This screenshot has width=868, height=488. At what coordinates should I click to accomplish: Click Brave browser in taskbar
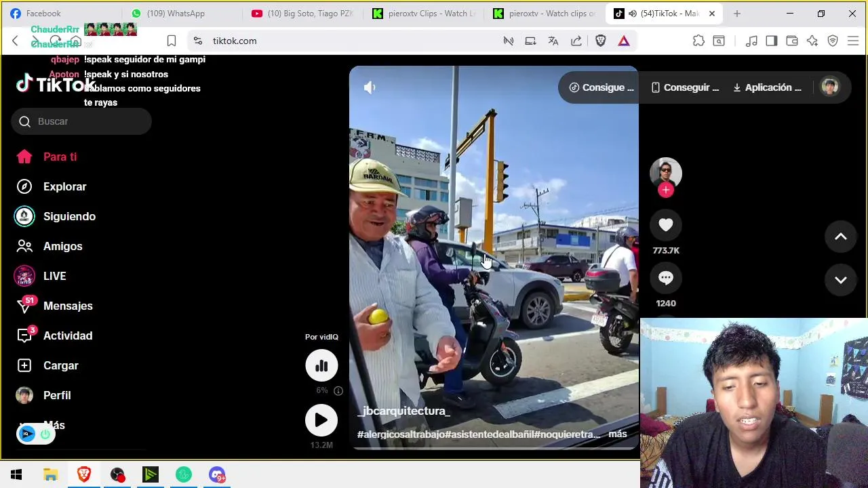coord(84,474)
